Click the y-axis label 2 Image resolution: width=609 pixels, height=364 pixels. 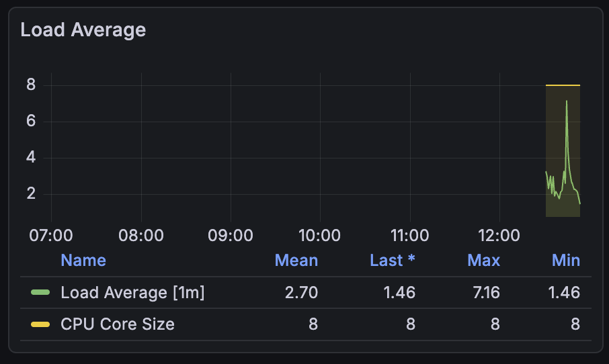coord(30,195)
